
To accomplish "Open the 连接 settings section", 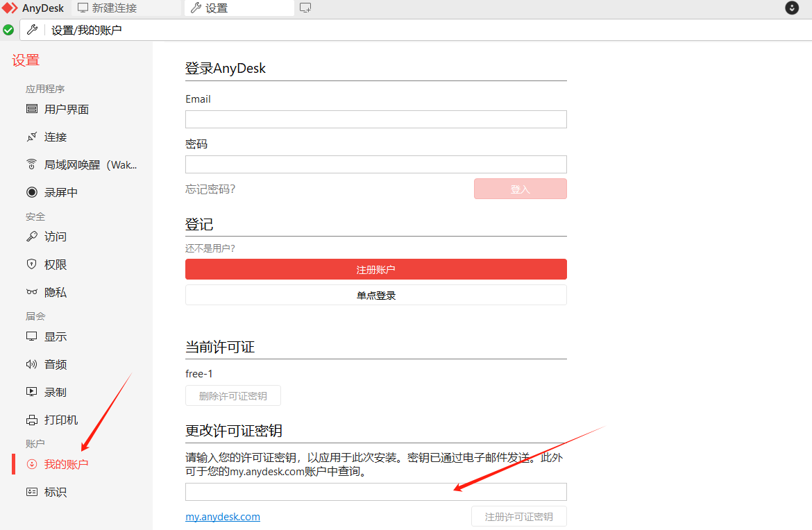I will click(56, 137).
